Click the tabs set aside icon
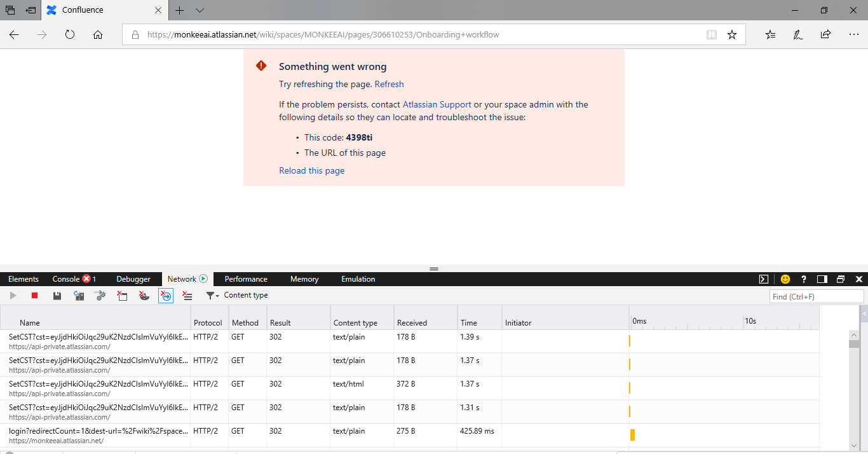Screen dimensions: 868x454 (10, 10)
